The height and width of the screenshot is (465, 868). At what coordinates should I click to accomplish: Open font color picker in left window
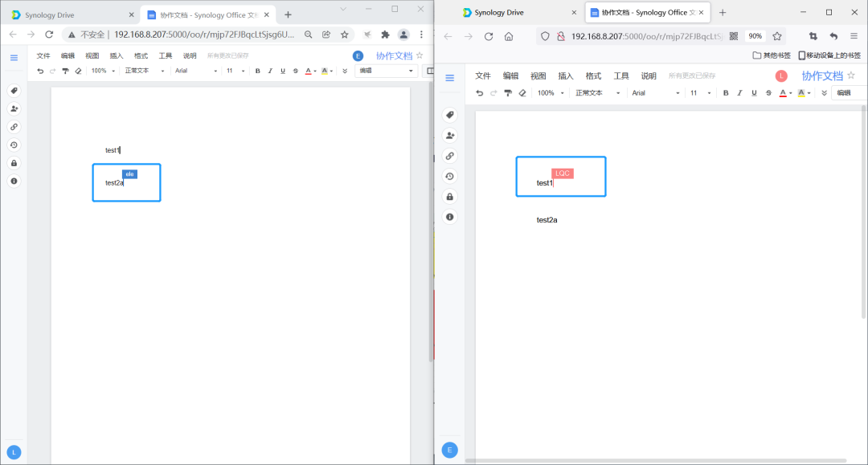point(310,71)
